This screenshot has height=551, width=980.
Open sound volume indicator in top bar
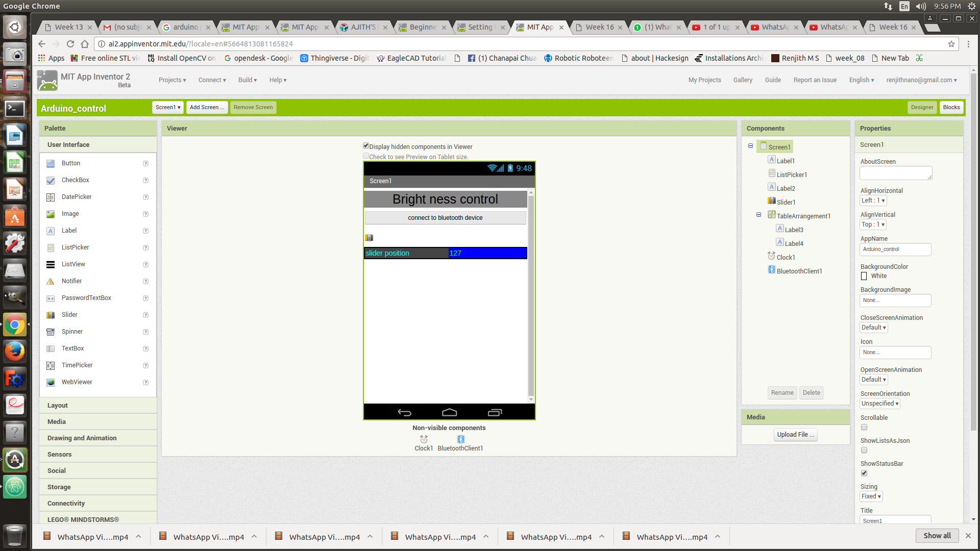click(x=921, y=6)
